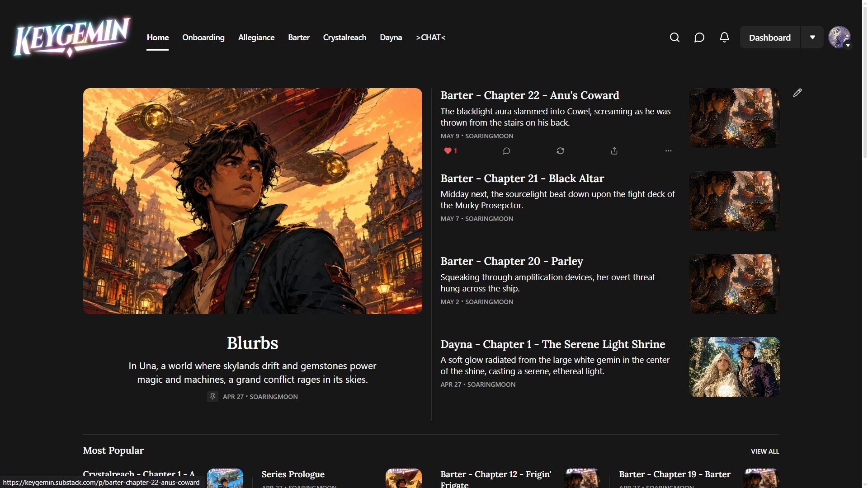Open the Onboarding tab
Viewport: 868px width, 488px height.
tap(203, 38)
